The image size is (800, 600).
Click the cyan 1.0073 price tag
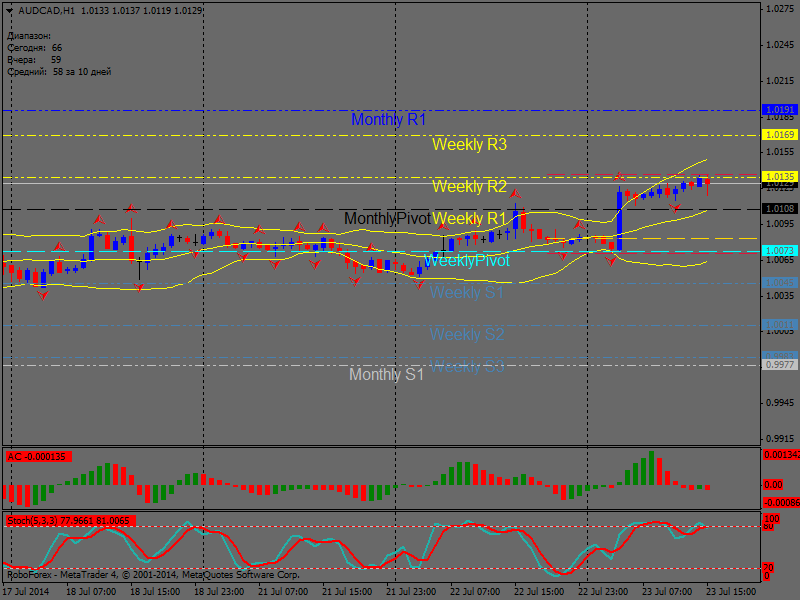pos(779,250)
